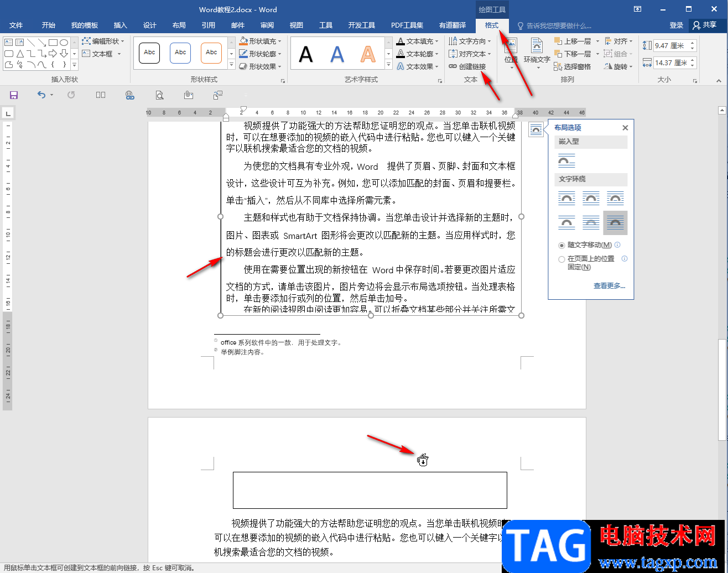Switch to 开发工具 ribbon tab
The width and height of the screenshot is (728, 573).
click(362, 25)
